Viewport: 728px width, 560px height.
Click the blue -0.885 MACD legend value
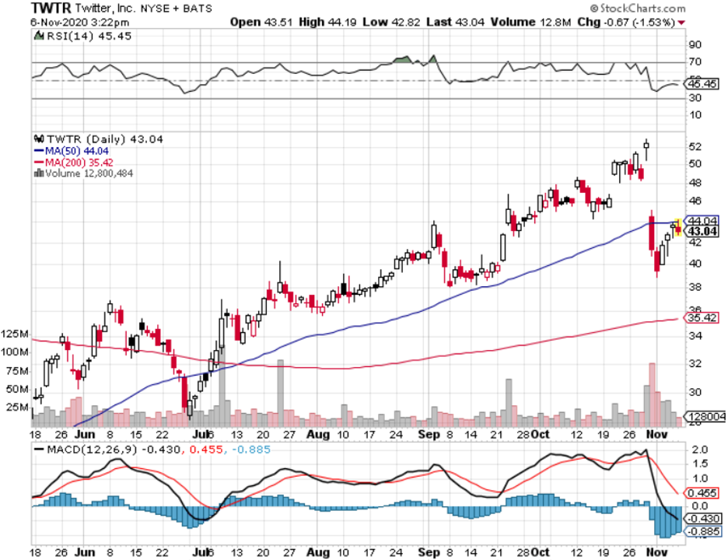(x=251, y=450)
